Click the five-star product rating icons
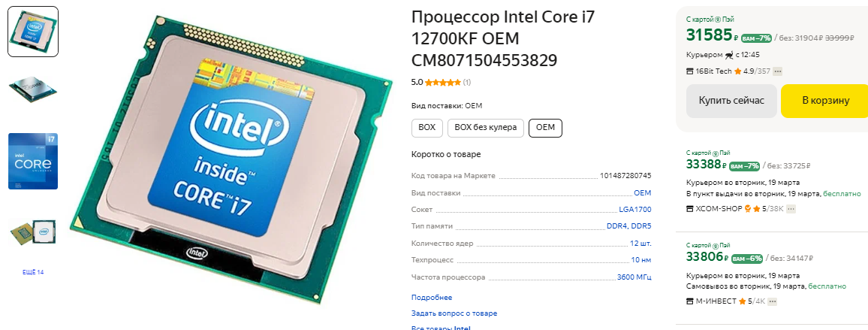Viewport: 868px width, 330px height. [443, 82]
